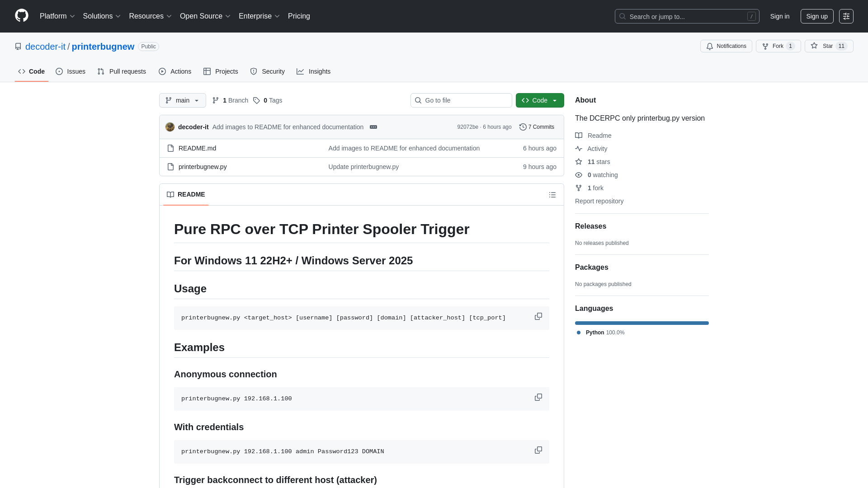Copy the usage command code snippet

click(x=538, y=316)
